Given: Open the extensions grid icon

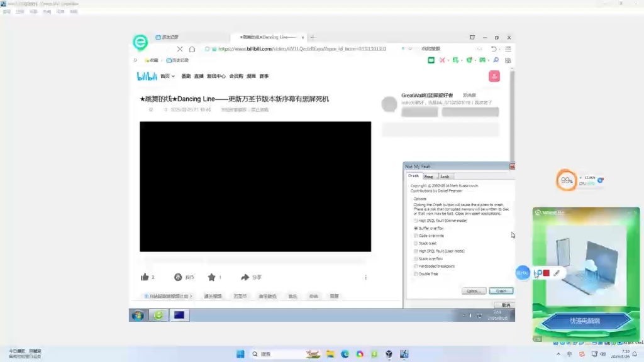Looking at the screenshot, I should coord(508,60).
